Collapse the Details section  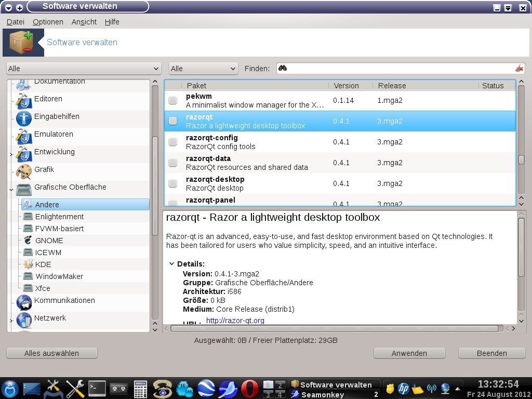pyautogui.click(x=171, y=263)
